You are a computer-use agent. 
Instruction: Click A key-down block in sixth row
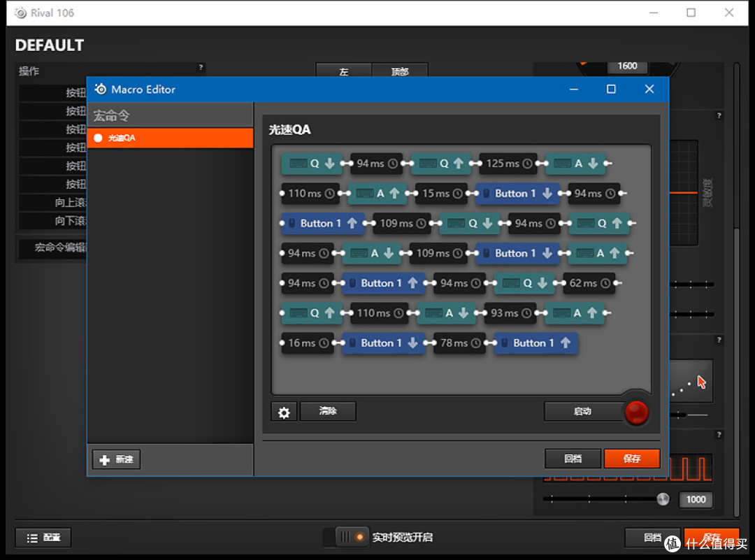[x=446, y=313]
